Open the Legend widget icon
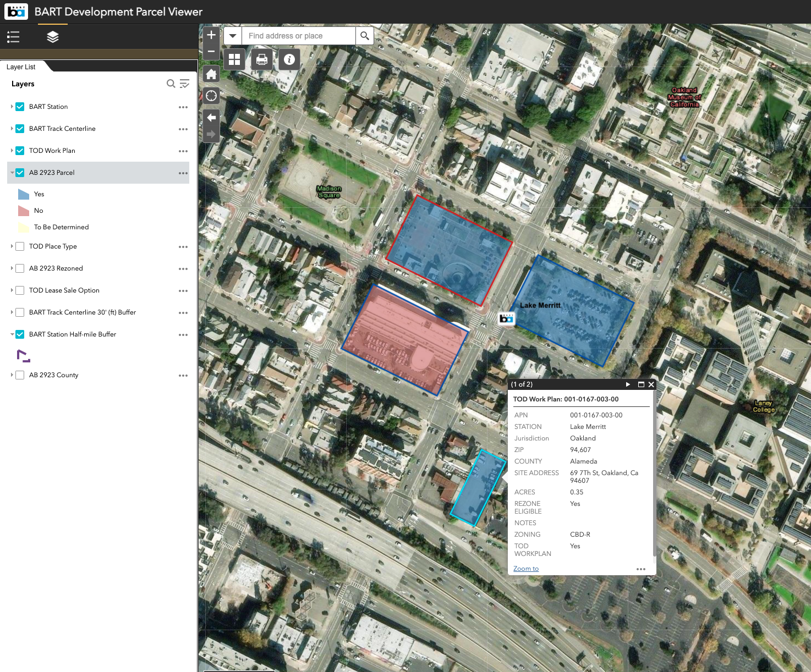 click(13, 37)
